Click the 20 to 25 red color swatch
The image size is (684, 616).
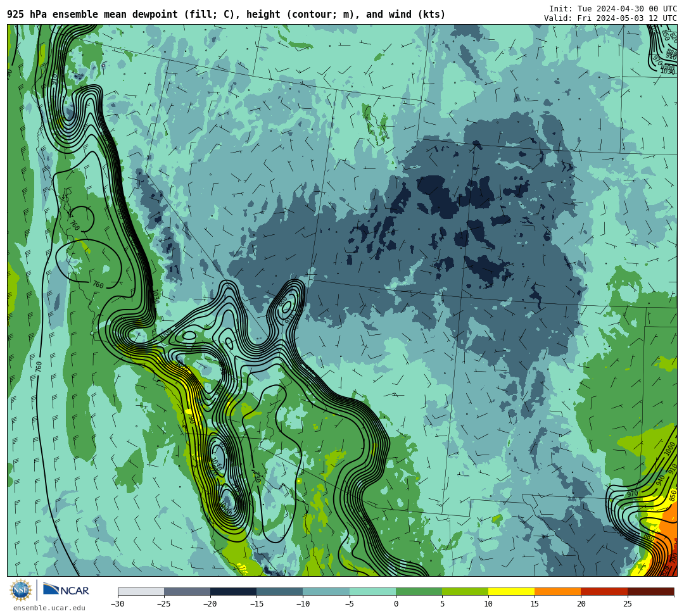point(604,591)
